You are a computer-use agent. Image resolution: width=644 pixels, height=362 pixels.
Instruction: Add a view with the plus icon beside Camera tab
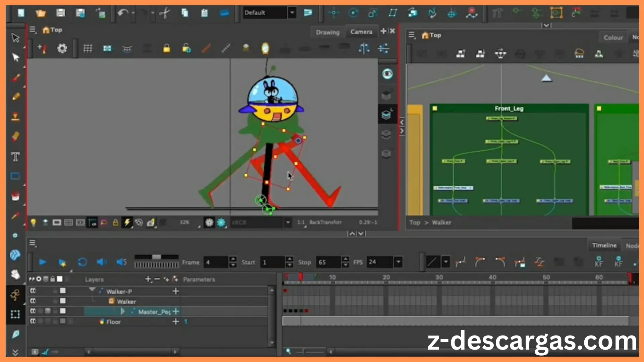(383, 31)
